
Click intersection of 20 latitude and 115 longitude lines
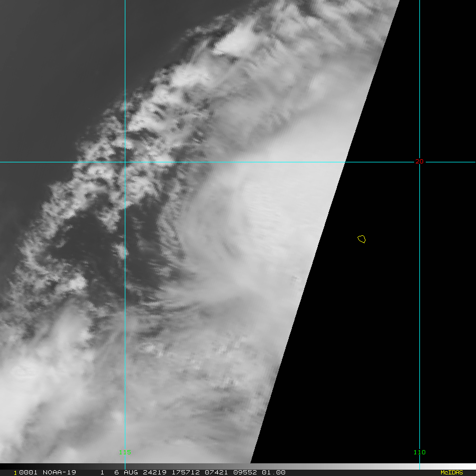pyautogui.click(x=125, y=162)
